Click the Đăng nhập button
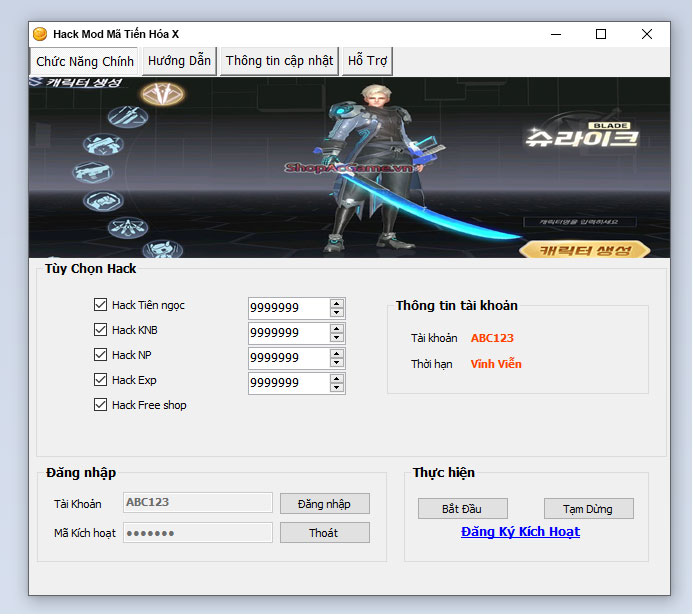Viewport: 693px width, 616px height. [325, 504]
